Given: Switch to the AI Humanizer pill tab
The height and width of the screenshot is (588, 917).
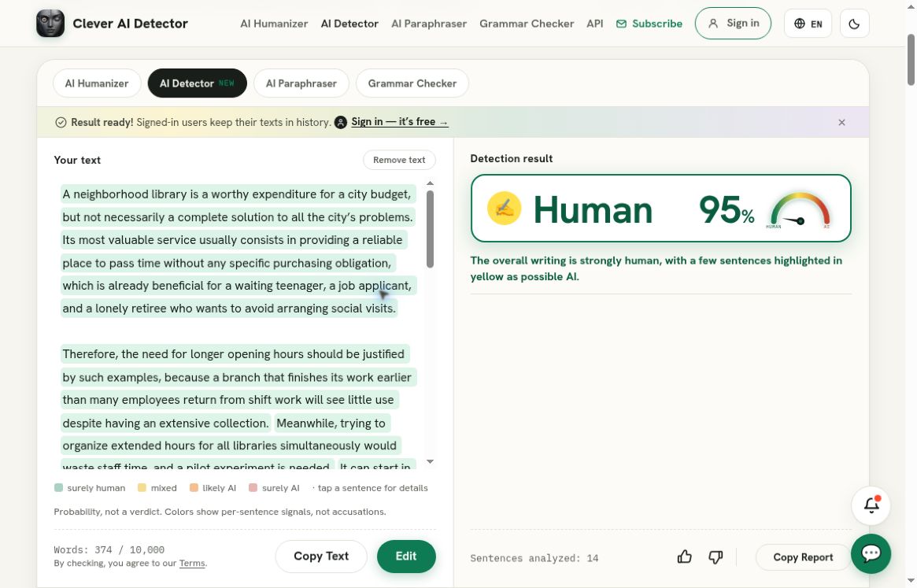Looking at the screenshot, I should (97, 83).
